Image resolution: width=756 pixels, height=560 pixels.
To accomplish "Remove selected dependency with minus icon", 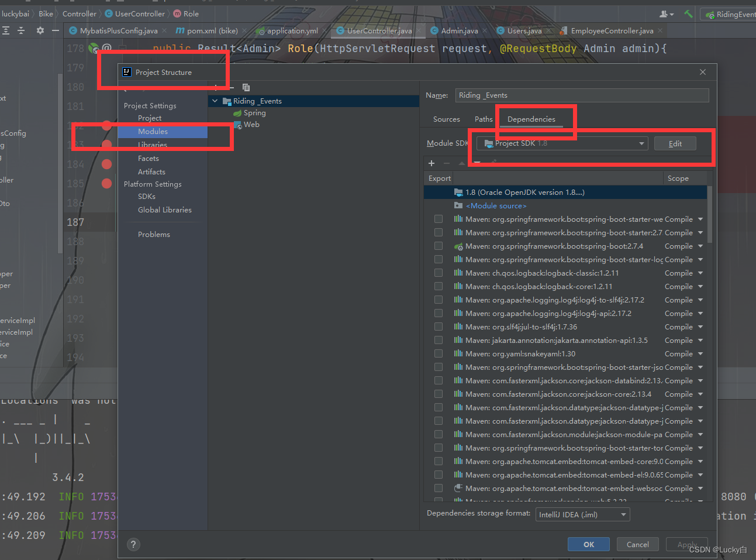I will [447, 163].
